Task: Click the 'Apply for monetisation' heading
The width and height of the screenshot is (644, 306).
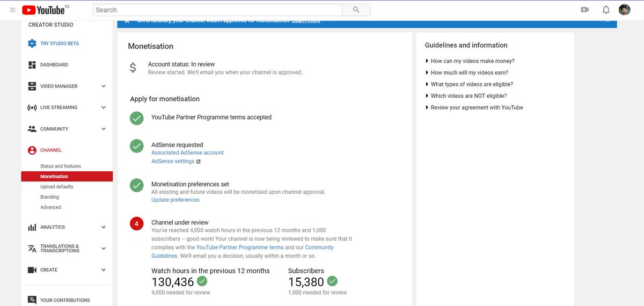Action: click(x=165, y=99)
